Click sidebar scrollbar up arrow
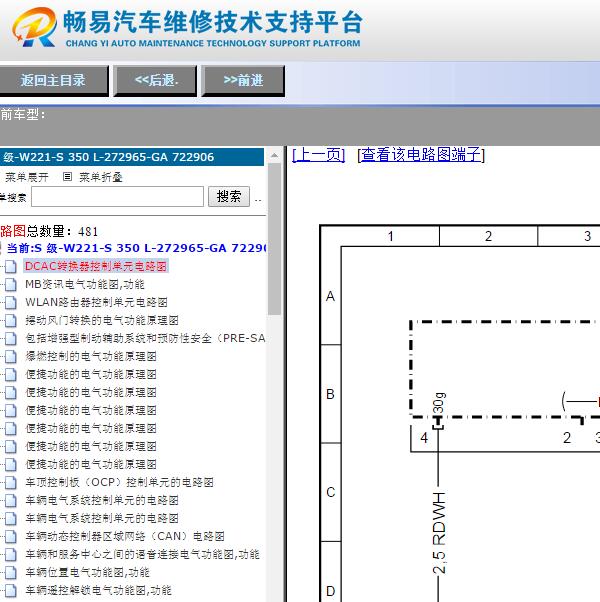Viewport: 600px width, 602px height. [274, 155]
